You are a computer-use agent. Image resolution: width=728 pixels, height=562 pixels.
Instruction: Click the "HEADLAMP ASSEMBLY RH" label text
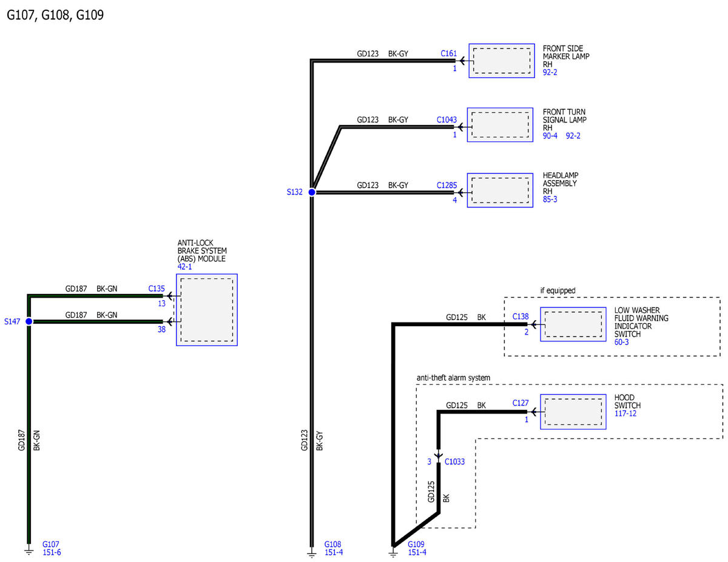tap(560, 183)
